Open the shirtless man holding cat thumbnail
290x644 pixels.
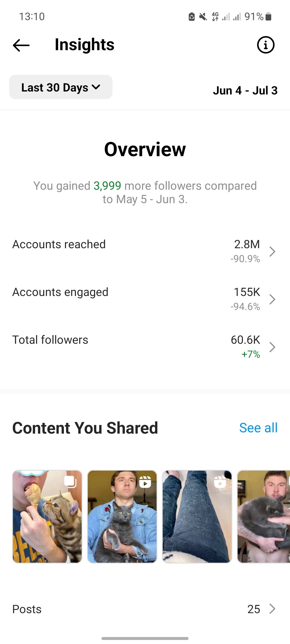(264, 517)
